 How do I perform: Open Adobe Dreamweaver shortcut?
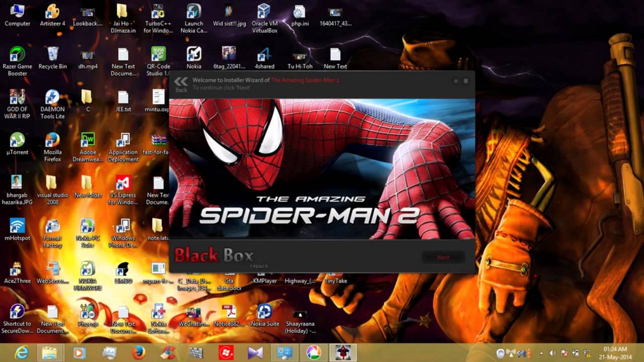[88, 147]
